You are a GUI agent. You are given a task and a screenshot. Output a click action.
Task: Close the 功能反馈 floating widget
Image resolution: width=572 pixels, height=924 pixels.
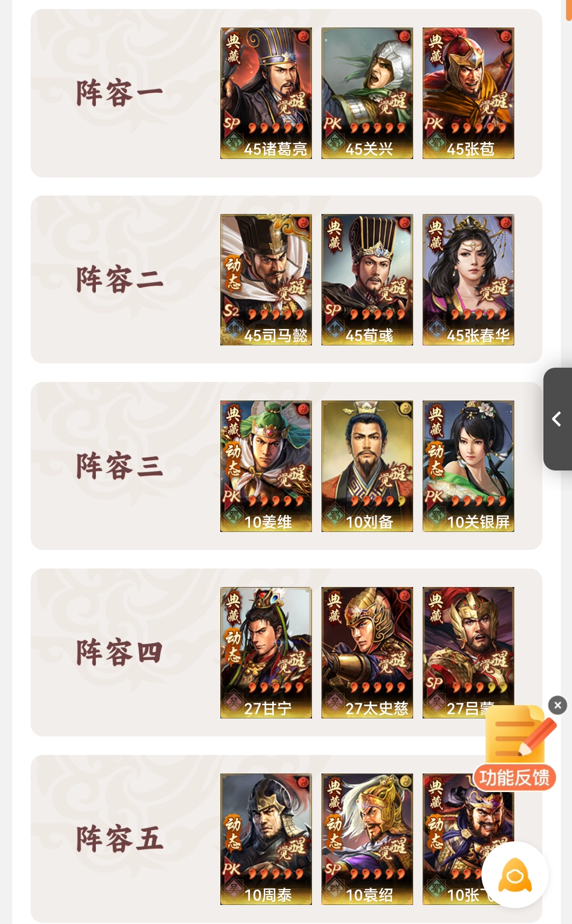coord(557,705)
